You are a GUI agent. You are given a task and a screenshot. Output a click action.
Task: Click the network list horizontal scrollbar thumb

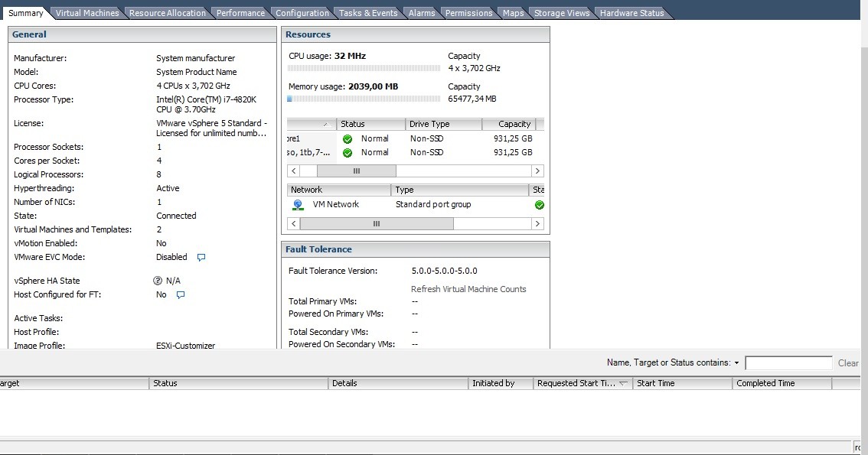(x=377, y=224)
